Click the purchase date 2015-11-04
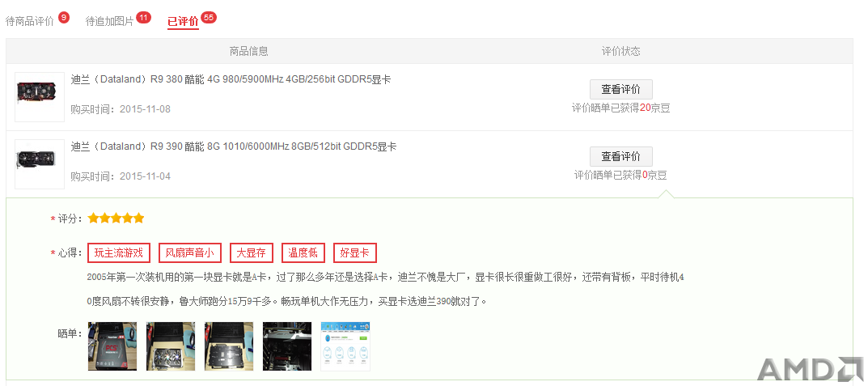Image resolution: width=868 pixels, height=386 pixels. pyautogui.click(x=145, y=176)
